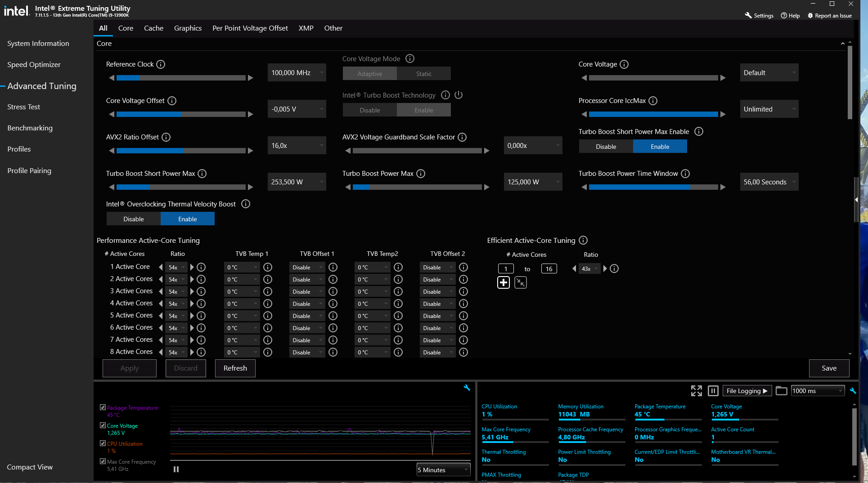Click the Turbo Boost Power Max slider
868x483 pixels.
417,187
